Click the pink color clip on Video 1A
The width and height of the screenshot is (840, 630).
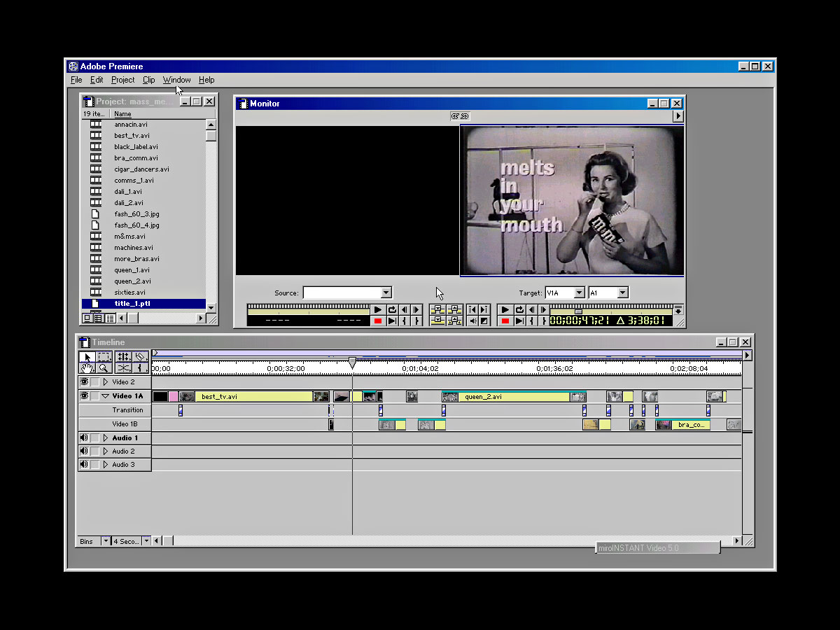click(x=174, y=396)
